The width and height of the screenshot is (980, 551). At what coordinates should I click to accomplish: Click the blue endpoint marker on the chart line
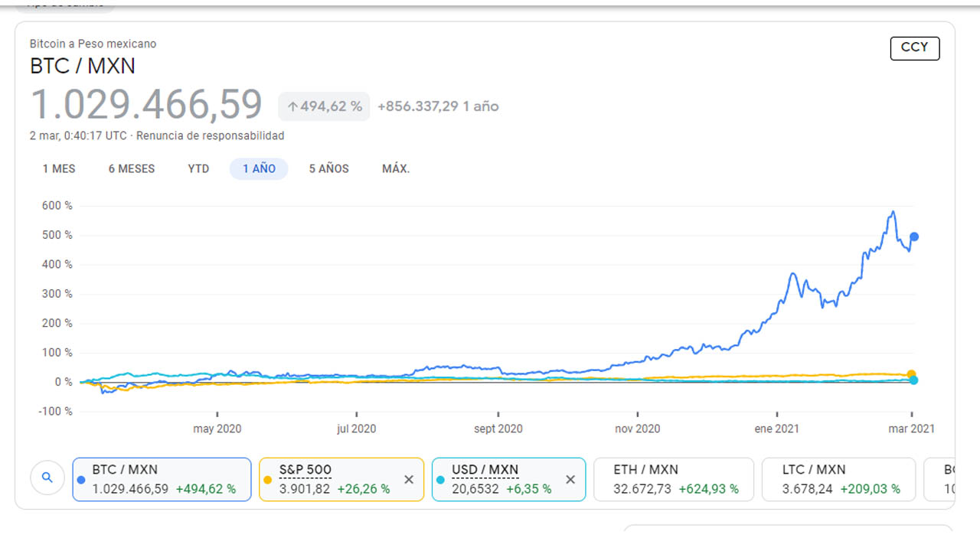[914, 237]
